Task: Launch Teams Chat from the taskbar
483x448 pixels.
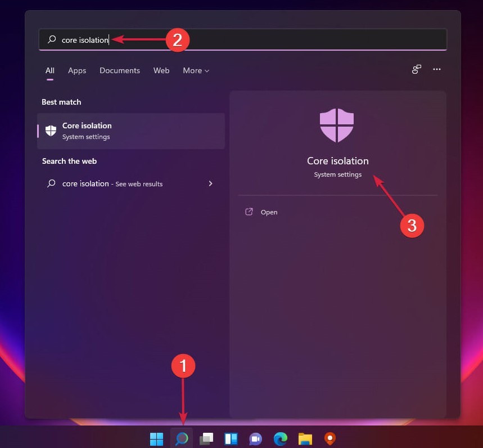Action: click(x=256, y=439)
